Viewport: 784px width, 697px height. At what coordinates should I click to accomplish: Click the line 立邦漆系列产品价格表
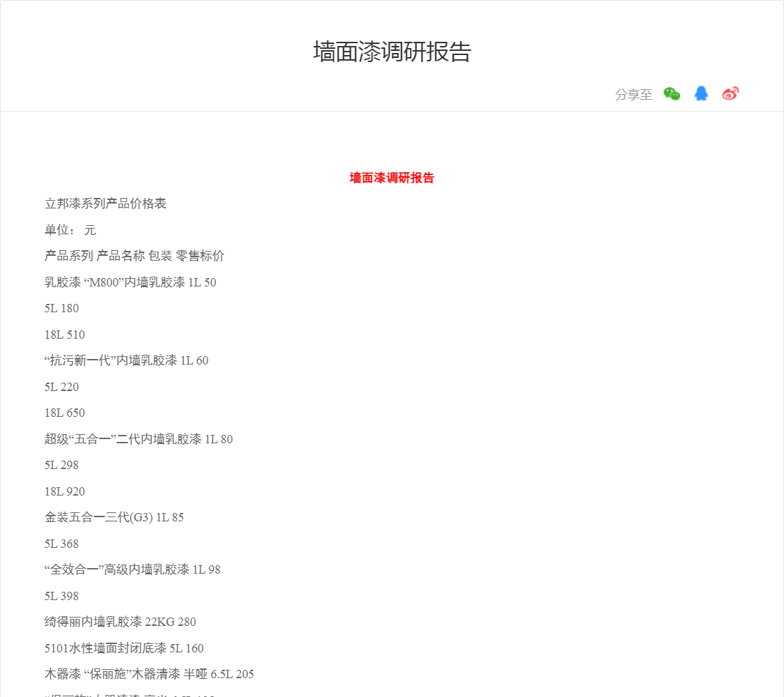click(105, 204)
